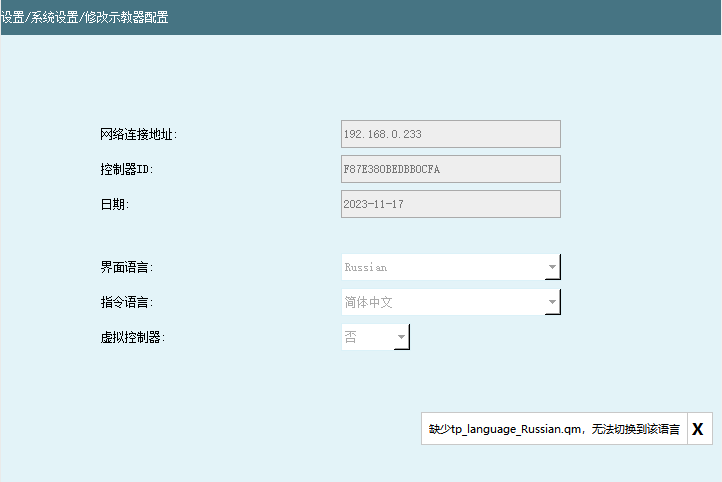Click the 指令语言 label
Viewport: 722px width, 482px height.
tap(126, 302)
